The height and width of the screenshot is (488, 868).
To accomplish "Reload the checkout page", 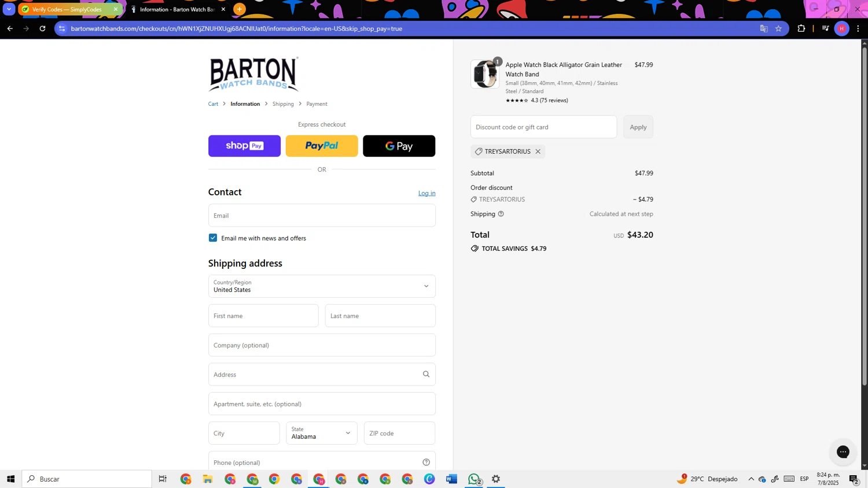I will click(42, 28).
